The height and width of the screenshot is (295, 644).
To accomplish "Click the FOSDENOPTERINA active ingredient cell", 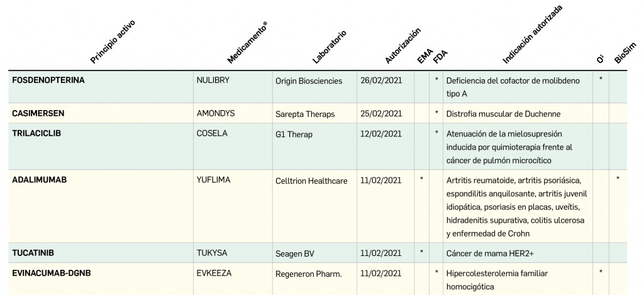I will pyautogui.click(x=48, y=81).
